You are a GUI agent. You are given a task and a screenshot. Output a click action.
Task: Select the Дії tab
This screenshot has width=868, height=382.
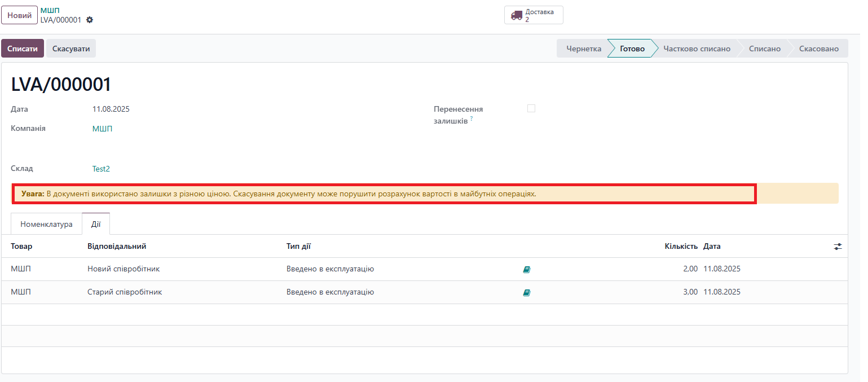coord(96,224)
